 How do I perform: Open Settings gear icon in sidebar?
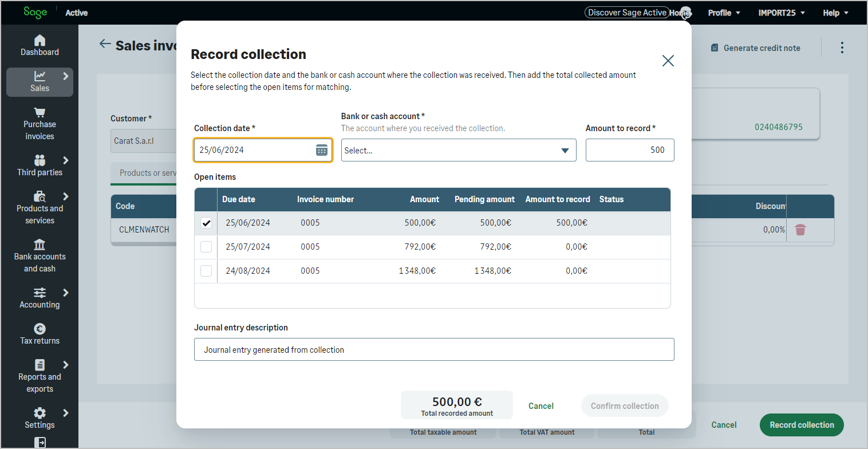40,413
